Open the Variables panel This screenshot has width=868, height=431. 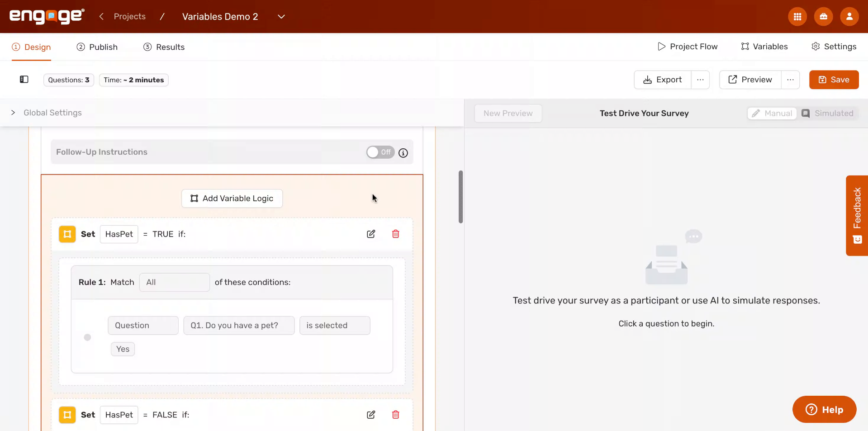click(764, 47)
